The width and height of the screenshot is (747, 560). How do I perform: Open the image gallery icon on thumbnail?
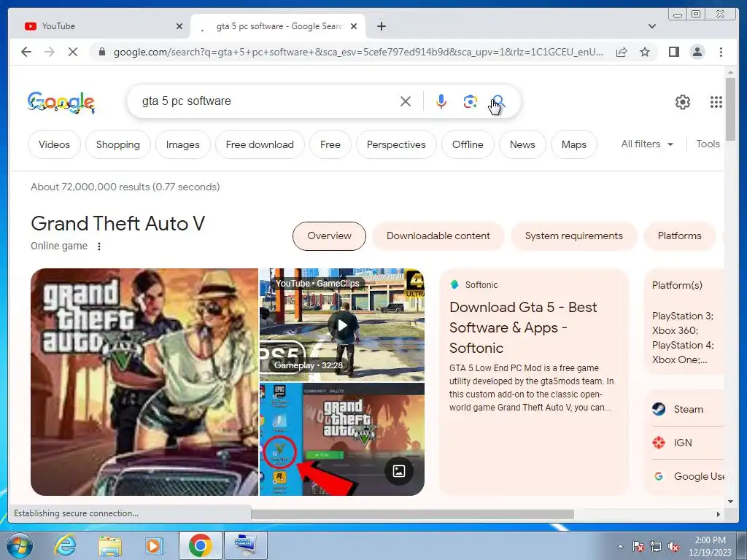click(x=399, y=471)
